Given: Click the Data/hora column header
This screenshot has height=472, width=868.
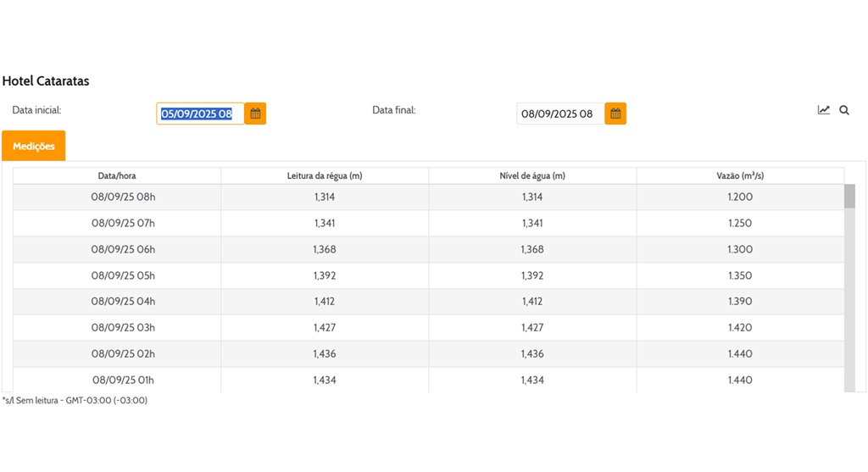Looking at the screenshot, I should click(117, 176).
